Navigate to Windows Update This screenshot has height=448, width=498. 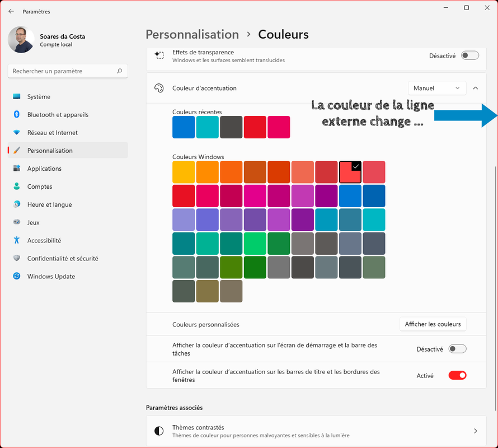(68, 276)
